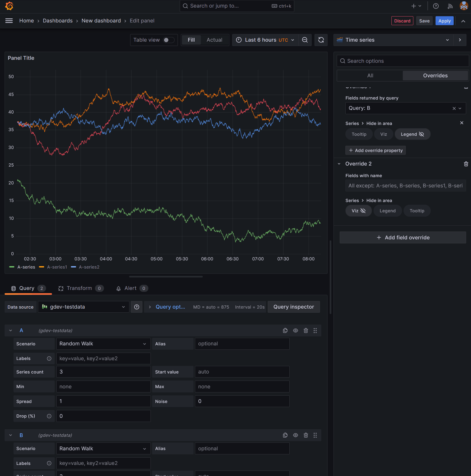Select the All tab in panel options
471x476 pixels.
[370, 75]
